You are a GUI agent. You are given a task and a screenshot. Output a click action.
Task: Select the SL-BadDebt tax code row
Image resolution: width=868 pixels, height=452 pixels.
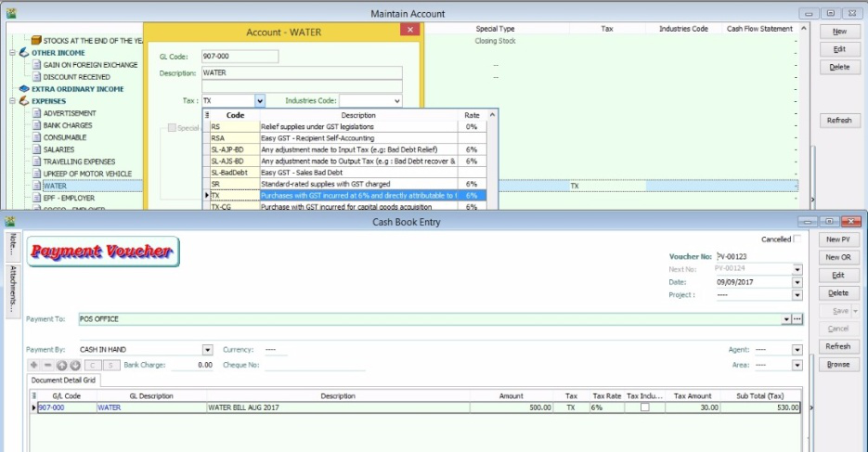(x=344, y=172)
